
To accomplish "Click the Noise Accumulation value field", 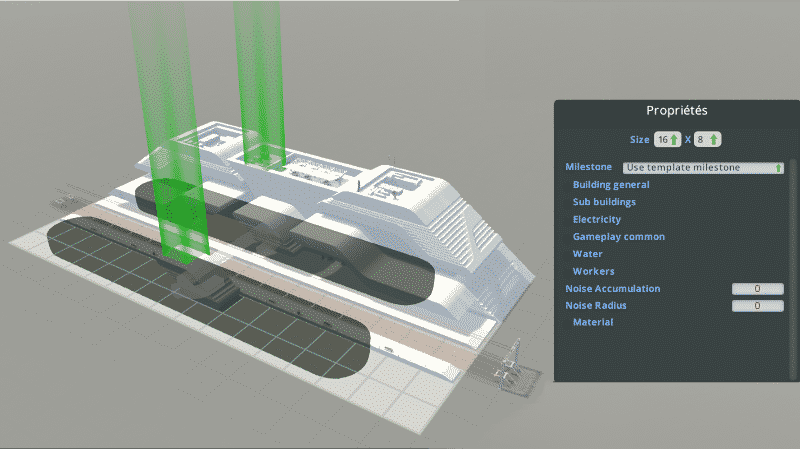I will pyautogui.click(x=757, y=289).
